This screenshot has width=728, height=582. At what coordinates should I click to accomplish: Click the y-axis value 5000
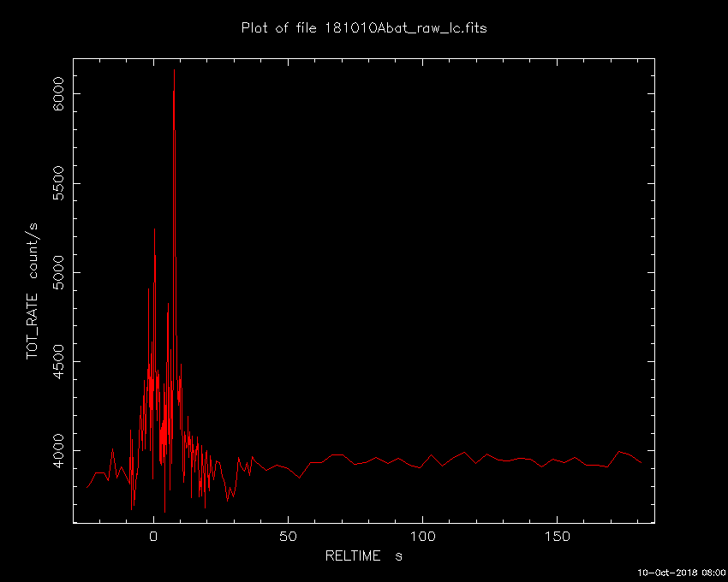coord(58,272)
